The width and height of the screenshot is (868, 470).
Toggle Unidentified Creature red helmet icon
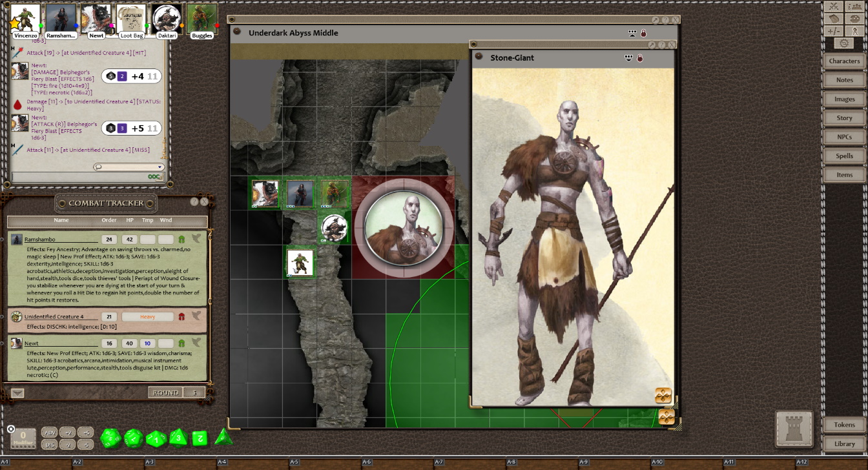(181, 317)
